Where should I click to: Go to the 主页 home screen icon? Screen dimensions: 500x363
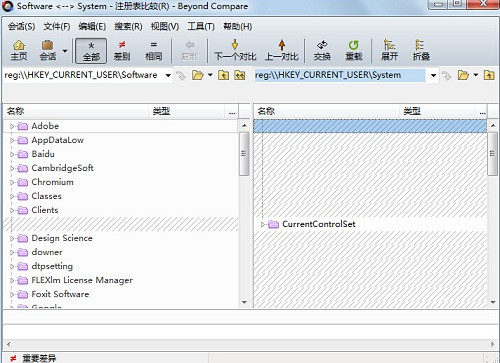tap(19, 50)
